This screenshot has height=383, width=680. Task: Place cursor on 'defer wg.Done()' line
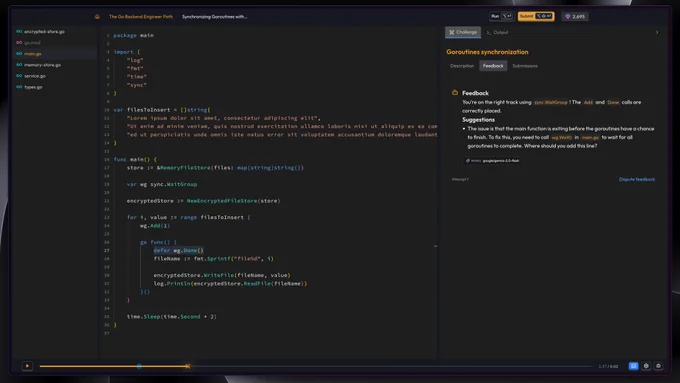point(178,250)
